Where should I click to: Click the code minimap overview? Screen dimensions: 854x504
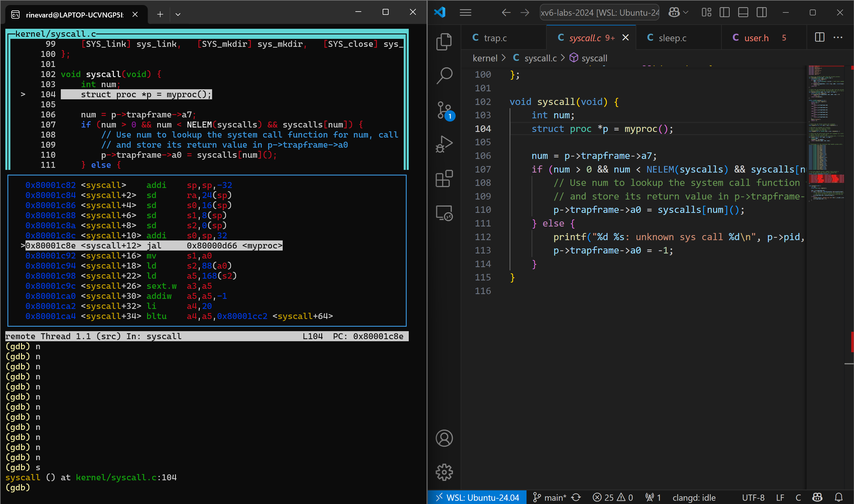tap(826, 136)
